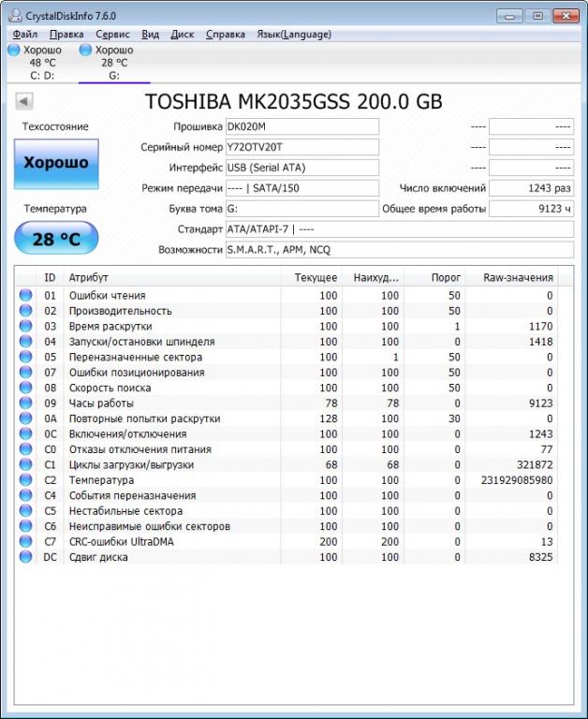The height and width of the screenshot is (719, 588).
Task: Select the C: D: disk status orb
Action: (x=14, y=50)
